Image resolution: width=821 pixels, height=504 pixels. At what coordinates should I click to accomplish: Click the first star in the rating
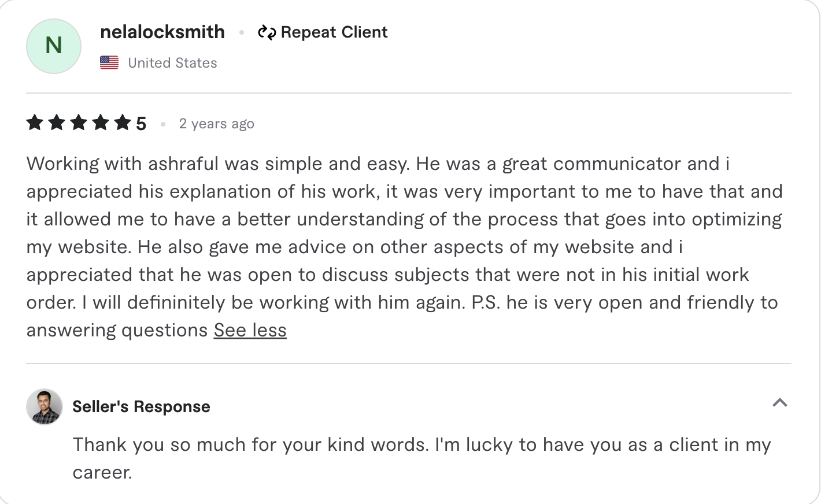34,123
